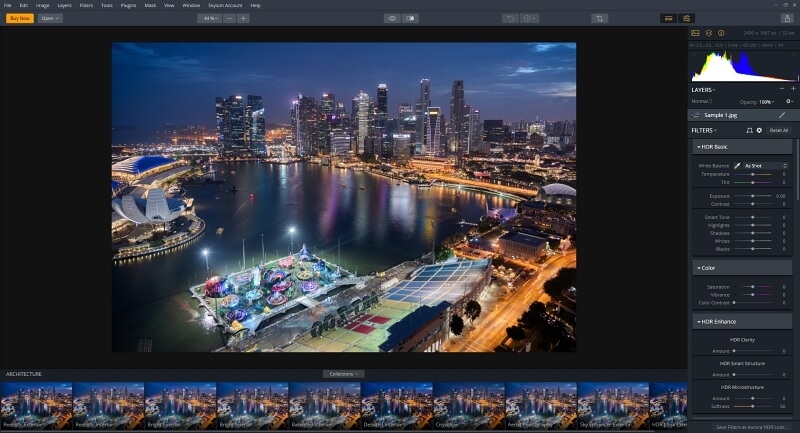Screen dimensions: 800x433
Task: Open the Open file dropdown
Action: [x=49, y=18]
